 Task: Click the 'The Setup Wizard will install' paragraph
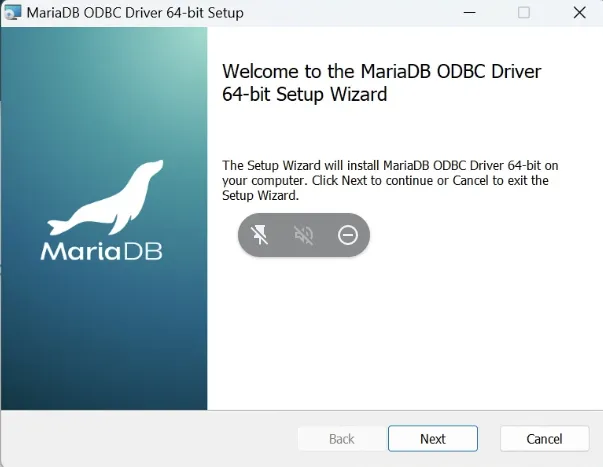(390, 180)
